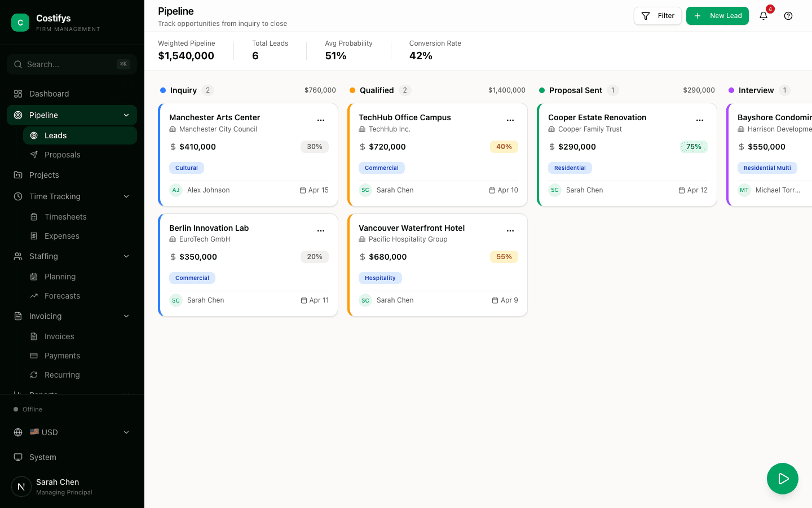
Task: Open the help question mark icon
Action: tap(788, 16)
